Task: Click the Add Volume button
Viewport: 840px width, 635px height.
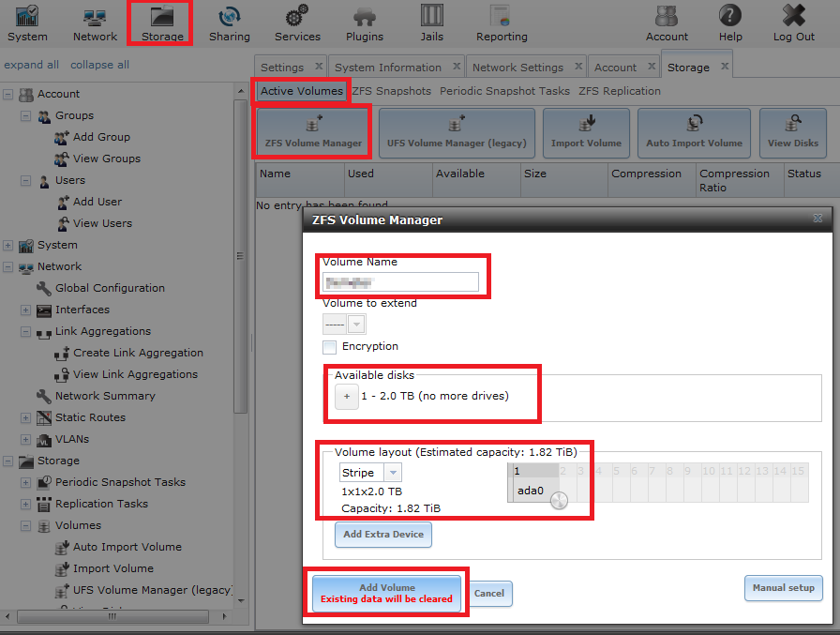Action: coord(386,593)
